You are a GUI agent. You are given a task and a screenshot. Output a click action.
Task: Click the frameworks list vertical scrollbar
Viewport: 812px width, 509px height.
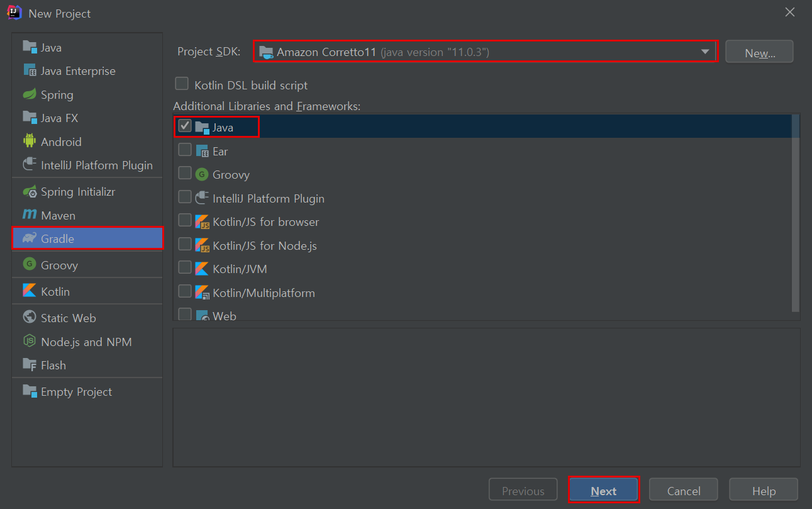[796, 213]
